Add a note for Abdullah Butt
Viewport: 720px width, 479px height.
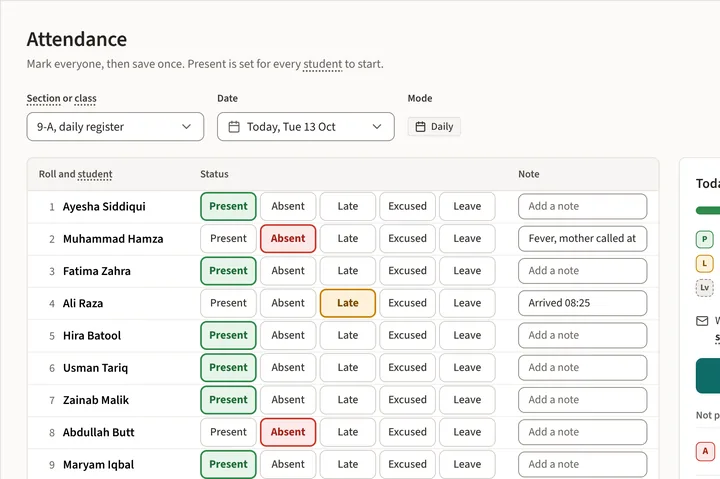(583, 432)
